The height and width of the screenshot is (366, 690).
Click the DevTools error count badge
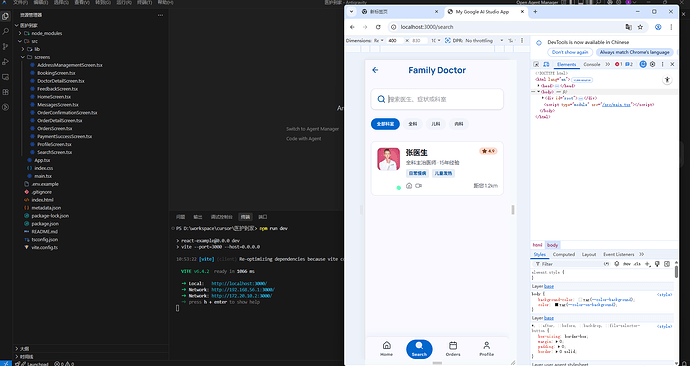point(618,64)
